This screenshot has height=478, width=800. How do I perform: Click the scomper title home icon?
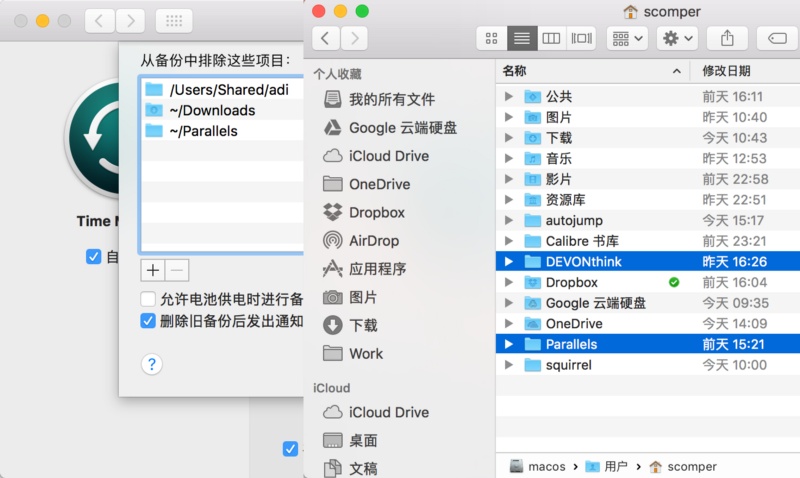pos(630,11)
